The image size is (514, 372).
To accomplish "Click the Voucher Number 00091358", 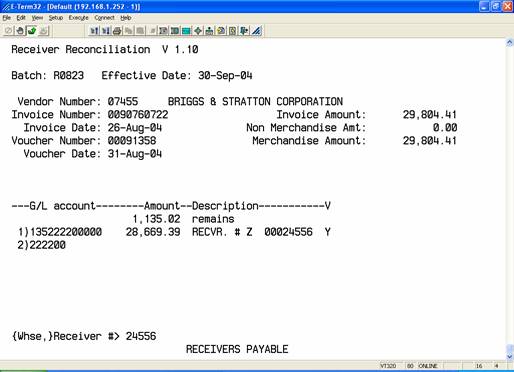I will [132, 140].
